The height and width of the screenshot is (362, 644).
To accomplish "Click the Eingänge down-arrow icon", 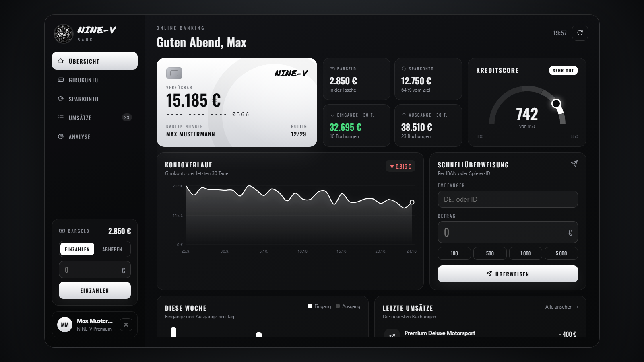I will [x=332, y=115].
